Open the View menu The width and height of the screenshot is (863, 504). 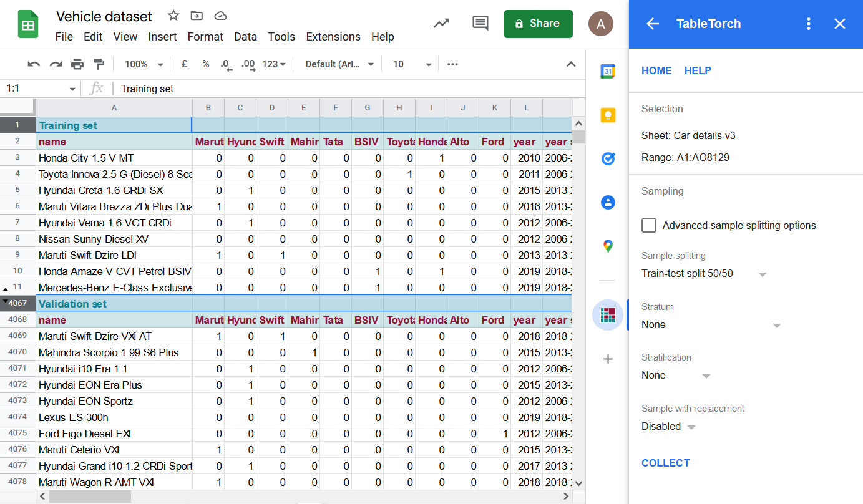125,37
